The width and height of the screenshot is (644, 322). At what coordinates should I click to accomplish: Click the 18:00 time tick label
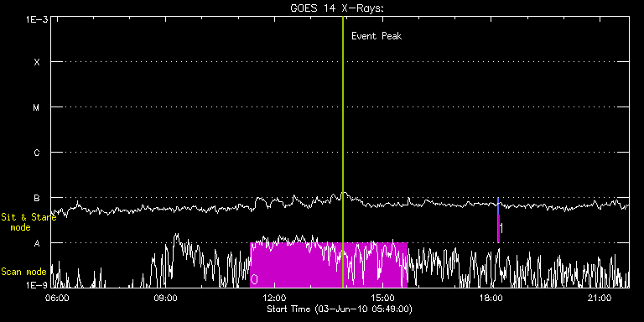[491, 299]
